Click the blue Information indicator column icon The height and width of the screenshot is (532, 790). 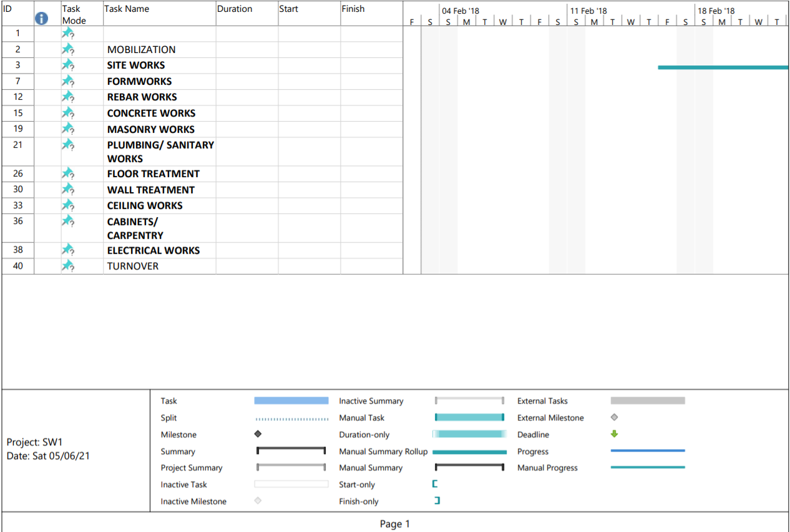coord(41,18)
